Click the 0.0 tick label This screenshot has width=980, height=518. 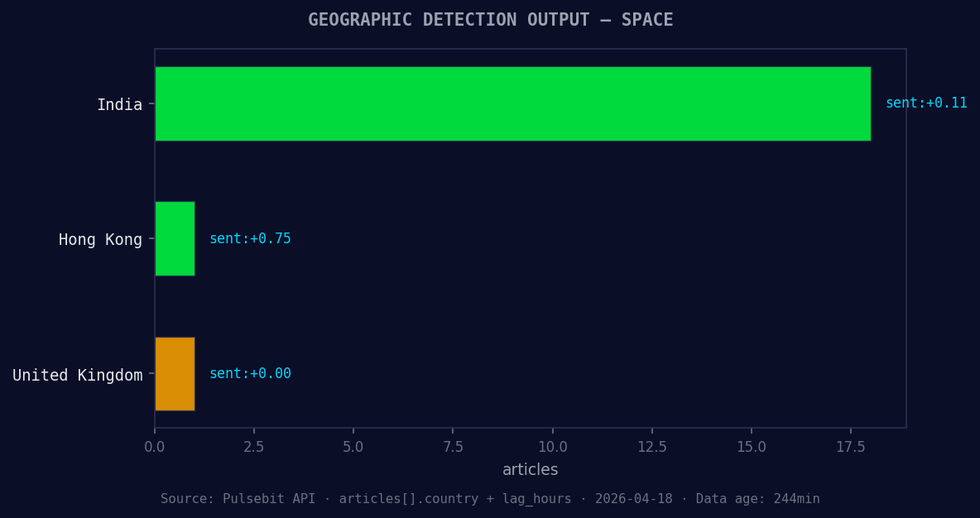pos(155,445)
